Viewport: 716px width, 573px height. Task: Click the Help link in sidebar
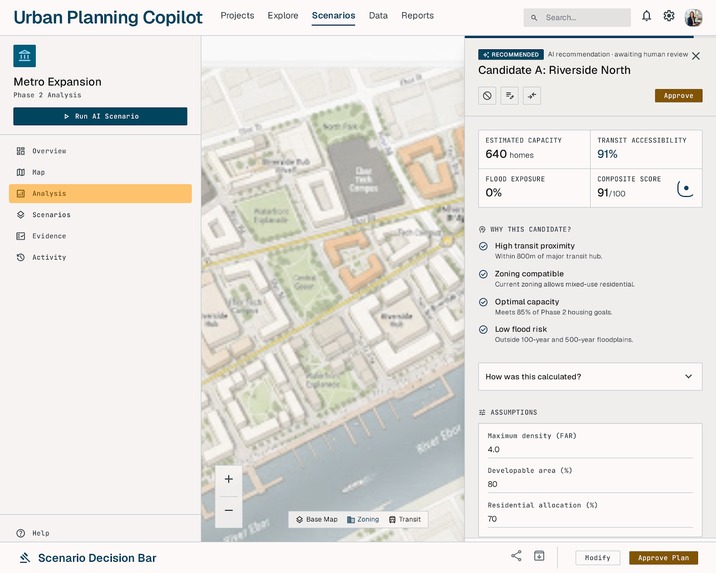click(x=41, y=533)
